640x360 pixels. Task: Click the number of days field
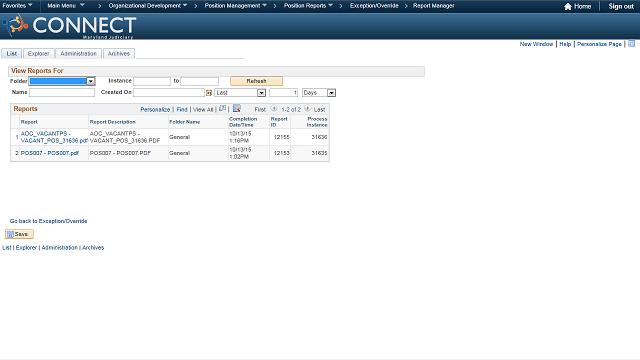pyautogui.click(x=284, y=93)
